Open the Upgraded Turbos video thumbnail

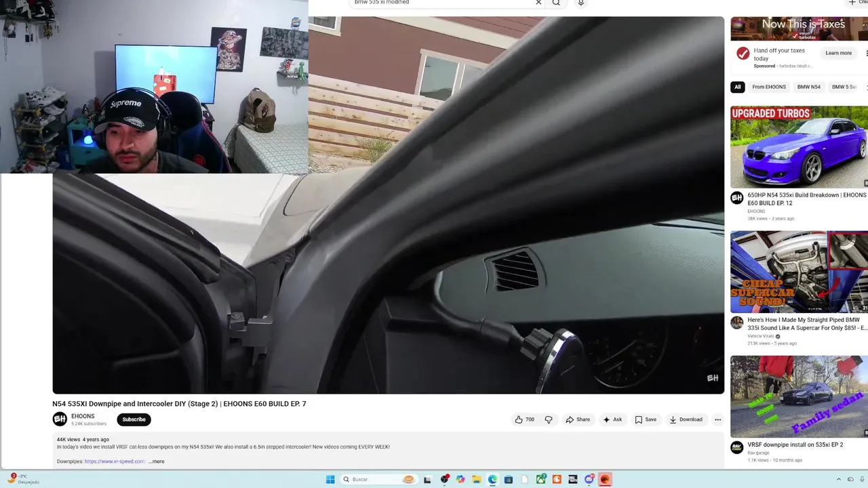799,147
